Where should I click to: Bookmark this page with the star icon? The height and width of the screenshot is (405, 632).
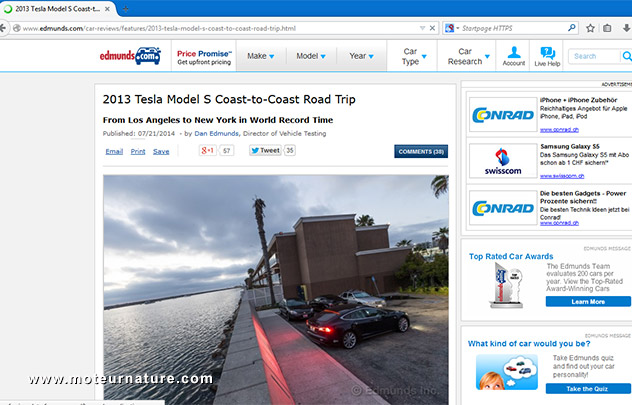pyautogui.click(x=590, y=28)
